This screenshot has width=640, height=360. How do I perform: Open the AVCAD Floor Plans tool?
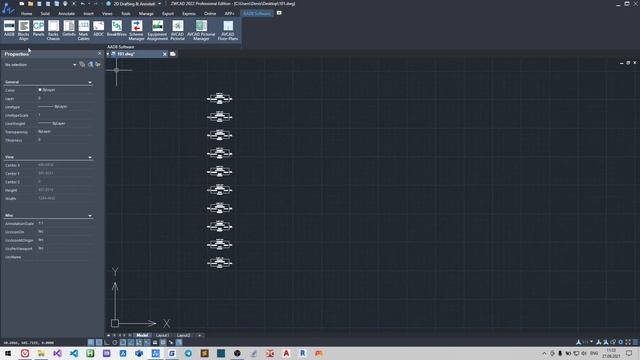[228, 30]
